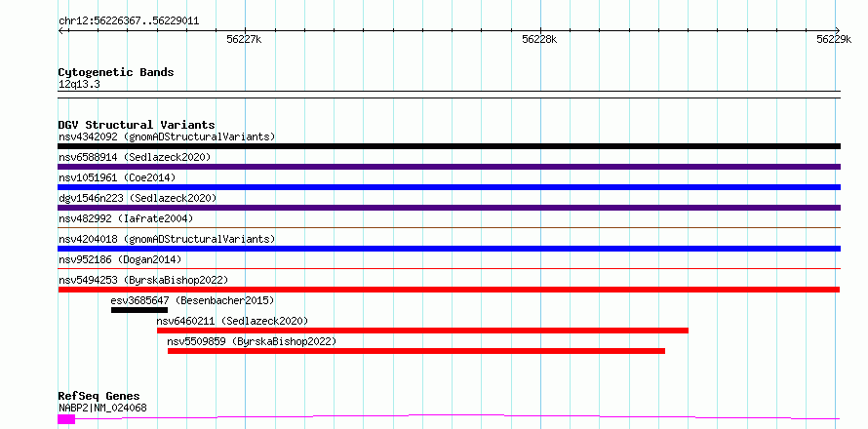Click the nsv6460211 (Sedlazeck2020) label
This screenshot has width=868, height=429.
[x=232, y=321]
